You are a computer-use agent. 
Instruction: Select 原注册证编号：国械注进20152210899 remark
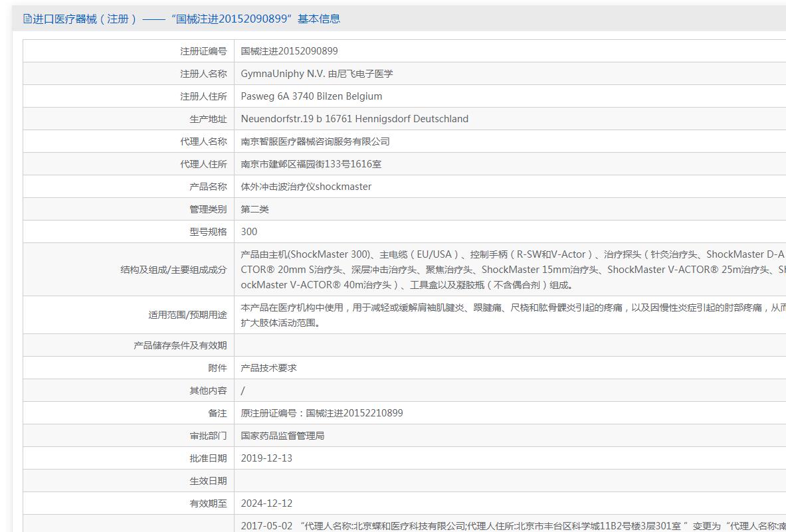pos(322,413)
